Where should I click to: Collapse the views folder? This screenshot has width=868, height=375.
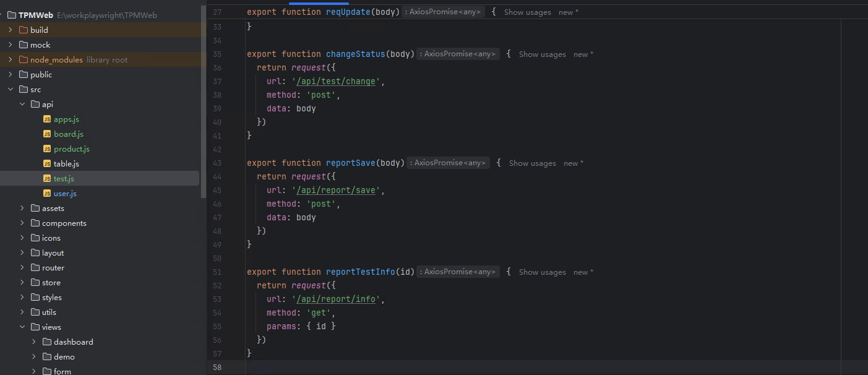[x=22, y=327]
